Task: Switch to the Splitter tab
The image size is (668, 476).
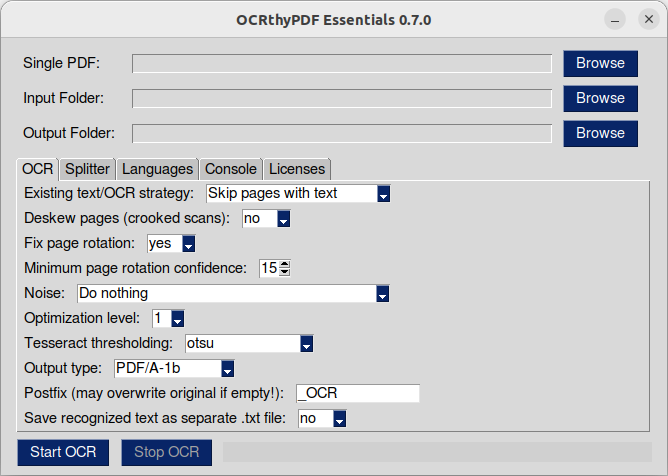Action: point(87,169)
